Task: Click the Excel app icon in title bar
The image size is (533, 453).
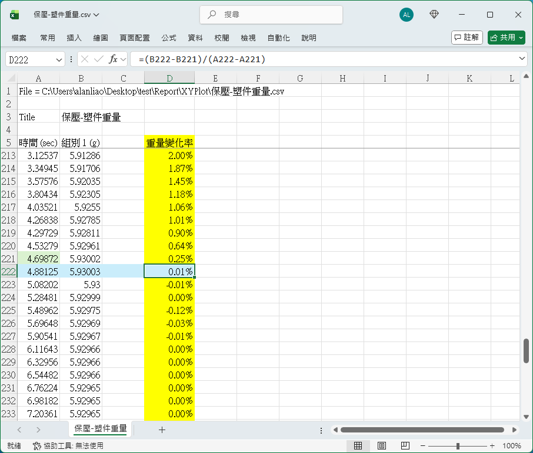Action: (x=14, y=15)
